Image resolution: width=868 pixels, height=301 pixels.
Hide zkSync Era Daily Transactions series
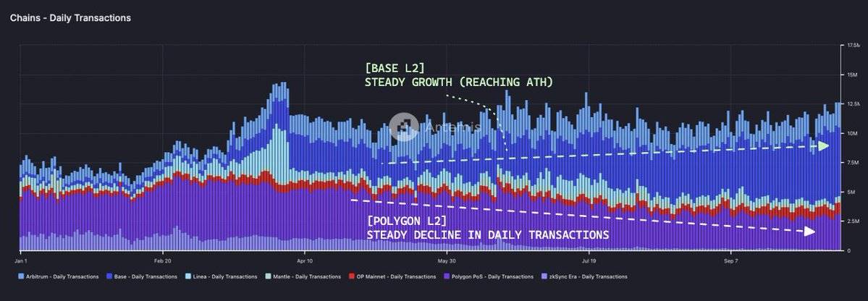(x=584, y=276)
